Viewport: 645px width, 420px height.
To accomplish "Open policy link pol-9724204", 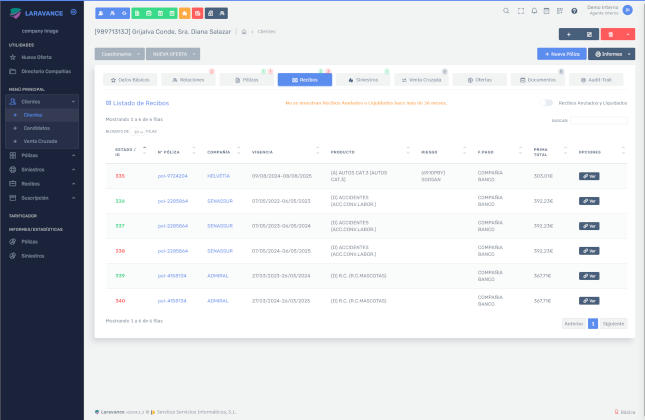I will [172, 176].
